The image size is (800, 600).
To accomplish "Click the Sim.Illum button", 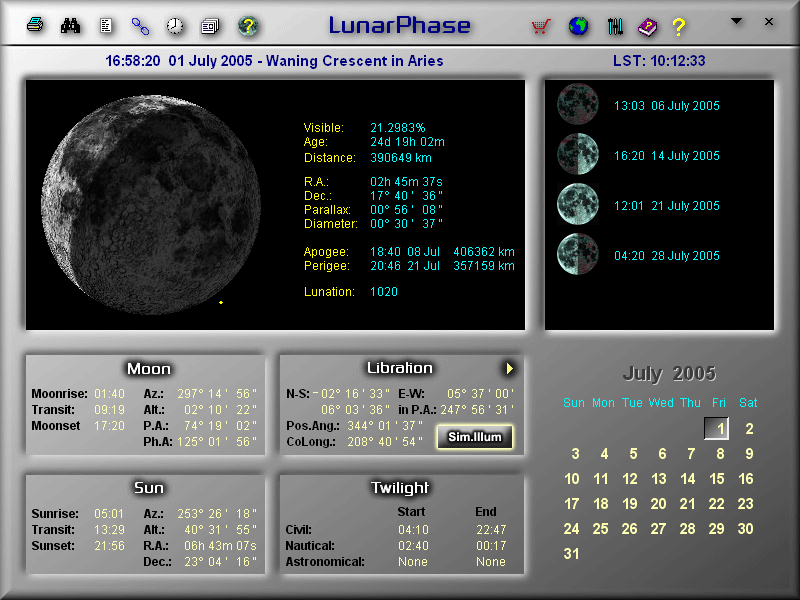I will (x=474, y=437).
